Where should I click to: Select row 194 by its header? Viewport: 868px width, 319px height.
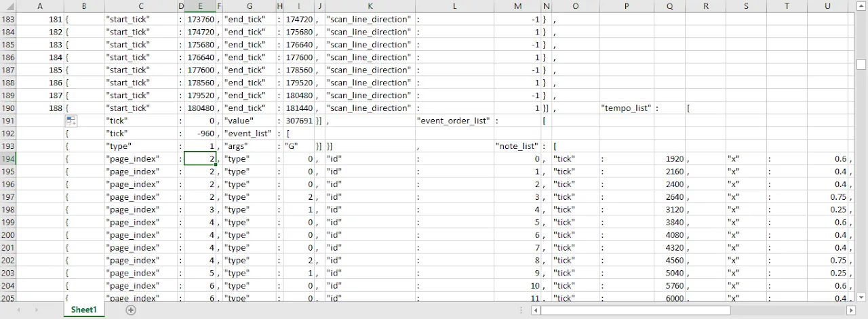pos(7,159)
